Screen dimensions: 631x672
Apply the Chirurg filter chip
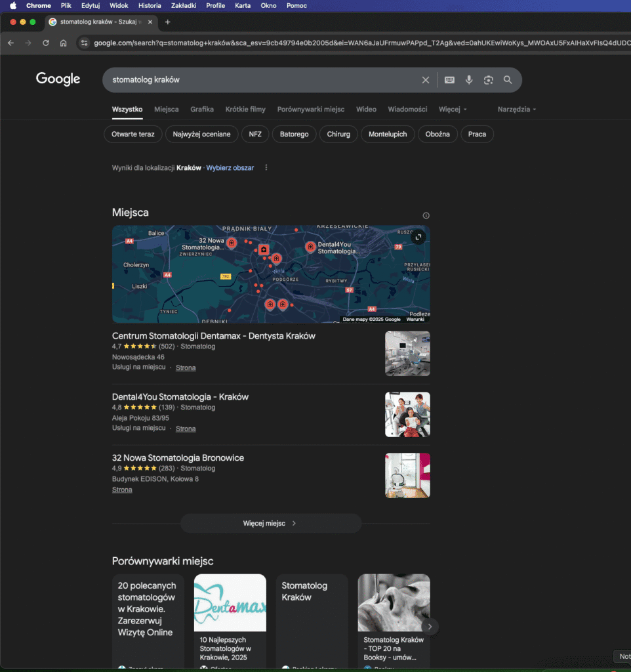tap(338, 134)
